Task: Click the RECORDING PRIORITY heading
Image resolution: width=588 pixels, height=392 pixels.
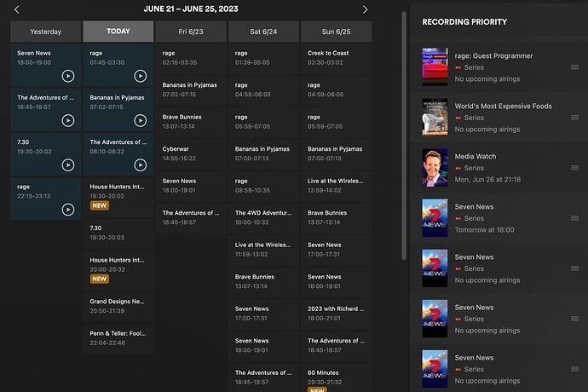Action: [464, 22]
